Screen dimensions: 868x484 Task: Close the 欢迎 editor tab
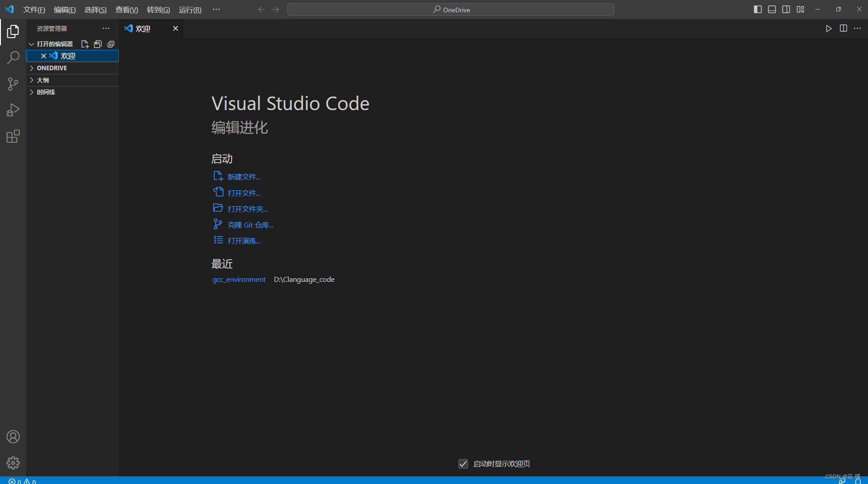click(175, 29)
